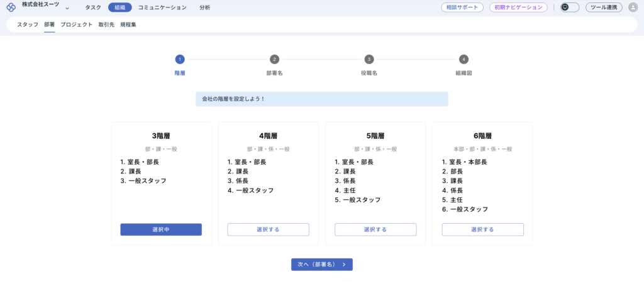Click step 2 部署名 circle

(x=274, y=60)
